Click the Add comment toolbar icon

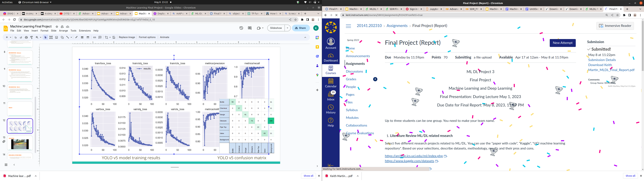100,37
